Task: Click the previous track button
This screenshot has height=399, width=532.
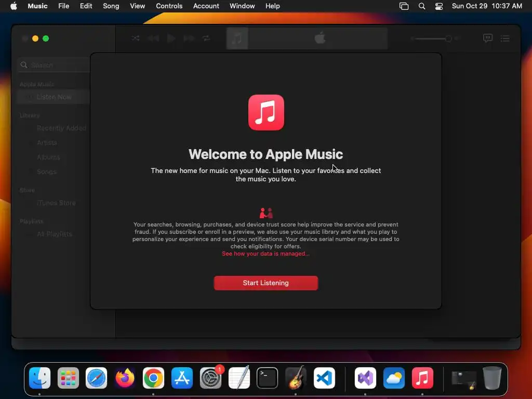Action: [153, 38]
